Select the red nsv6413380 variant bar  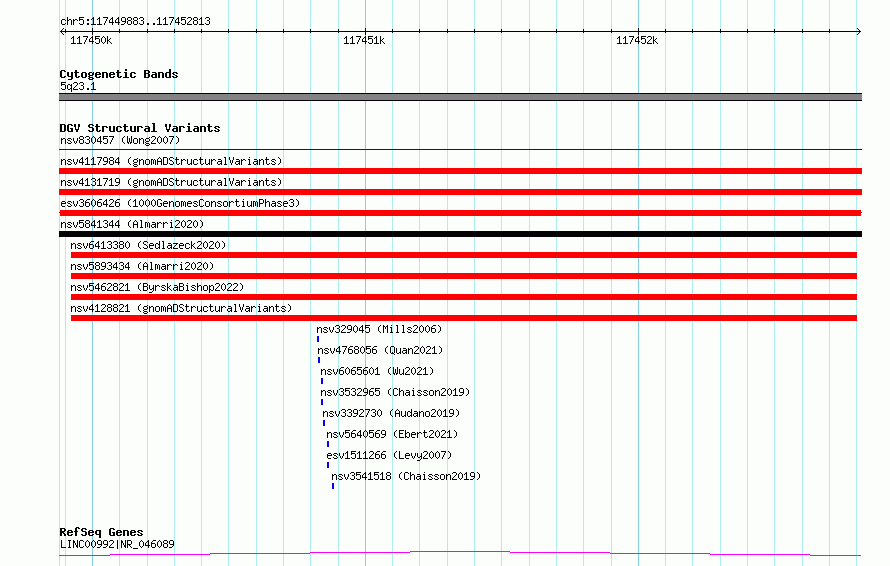point(464,255)
